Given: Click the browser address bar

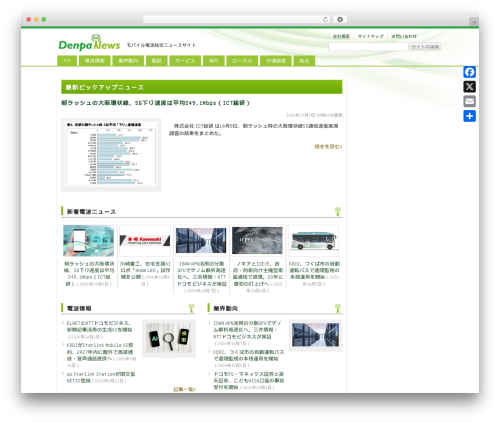Looking at the screenshot, I should point(237,19).
